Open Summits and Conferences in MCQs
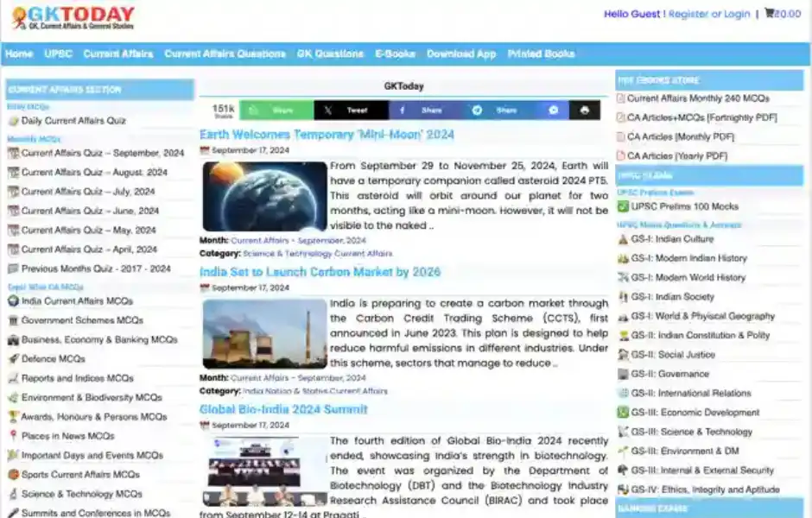The image size is (812, 518). (x=96, y=512)
